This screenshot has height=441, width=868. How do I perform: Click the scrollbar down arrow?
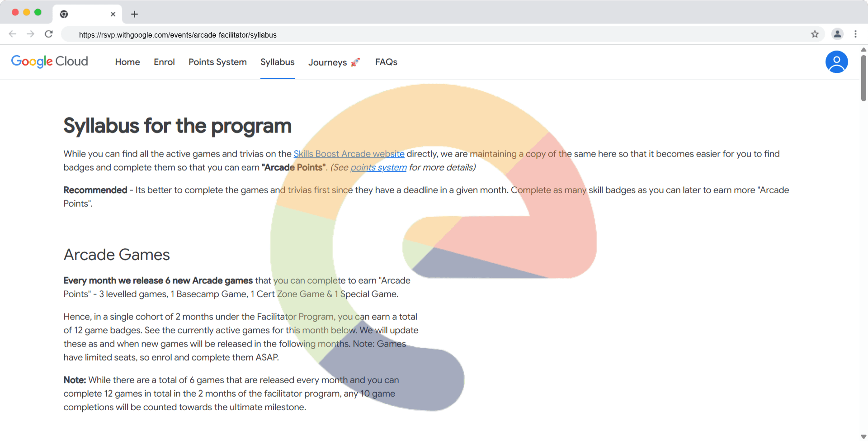[x=863, y=436]
